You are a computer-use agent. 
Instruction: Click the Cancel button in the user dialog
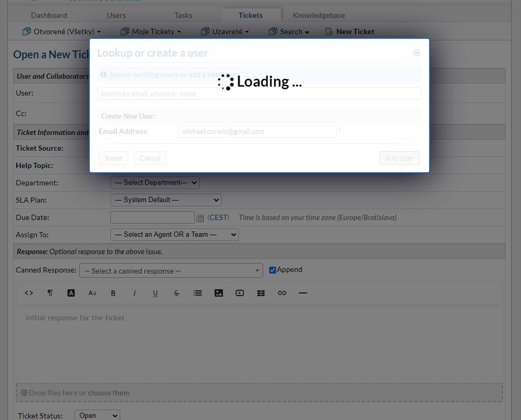pyautogui.click(x=150, y=158)
